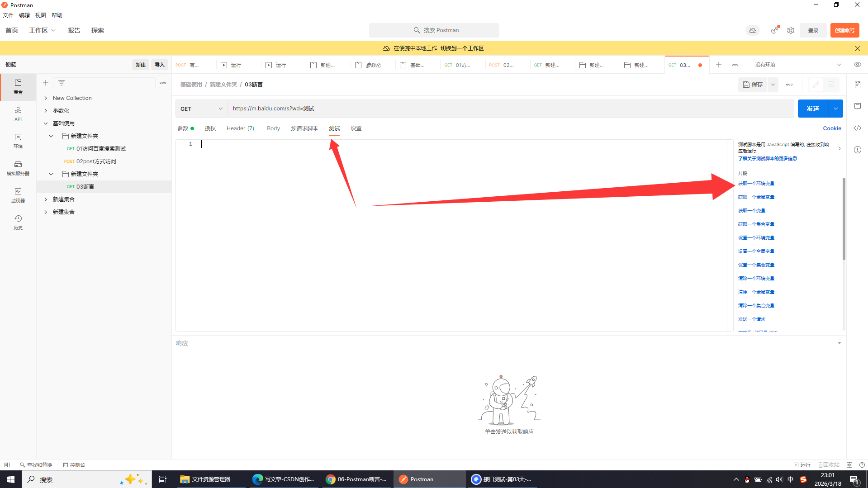Switch to the 设置 tab
This screenshot has width=868, height=488.
356,128
